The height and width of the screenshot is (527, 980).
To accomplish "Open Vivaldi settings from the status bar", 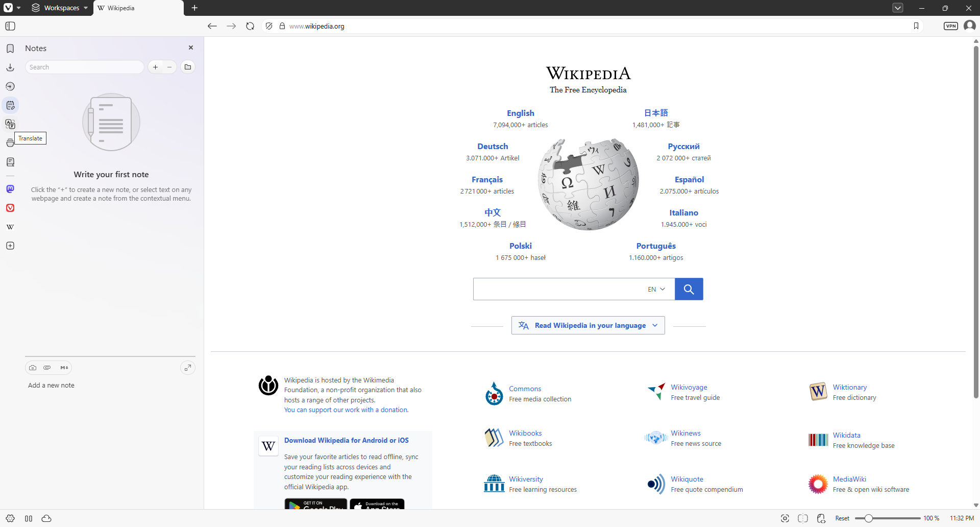I will pos(10,518).
